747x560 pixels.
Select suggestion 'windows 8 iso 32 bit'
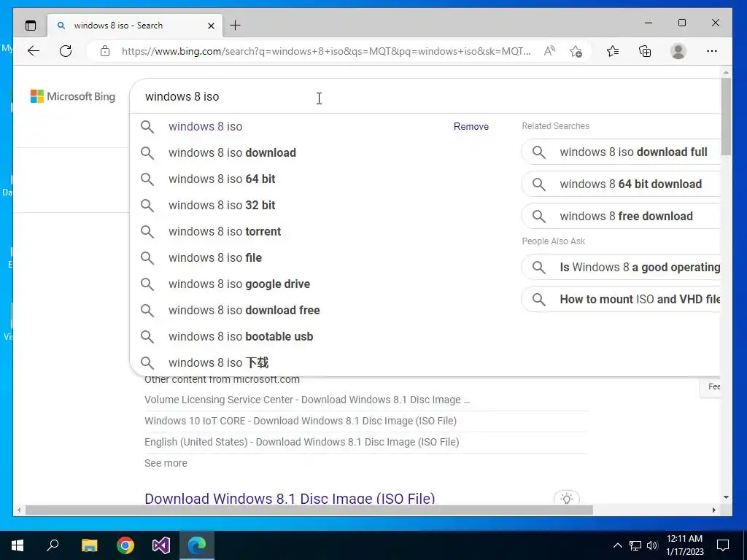[222, 205]
